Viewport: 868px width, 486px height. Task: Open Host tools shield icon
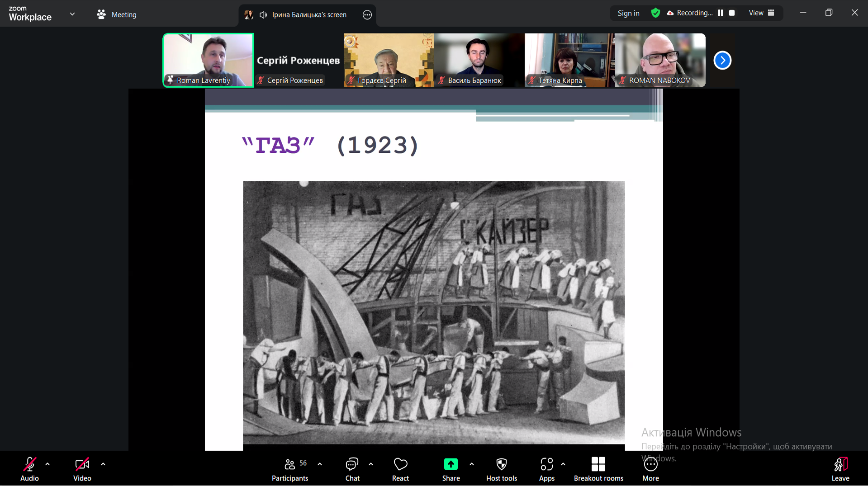tap(501, 465)
